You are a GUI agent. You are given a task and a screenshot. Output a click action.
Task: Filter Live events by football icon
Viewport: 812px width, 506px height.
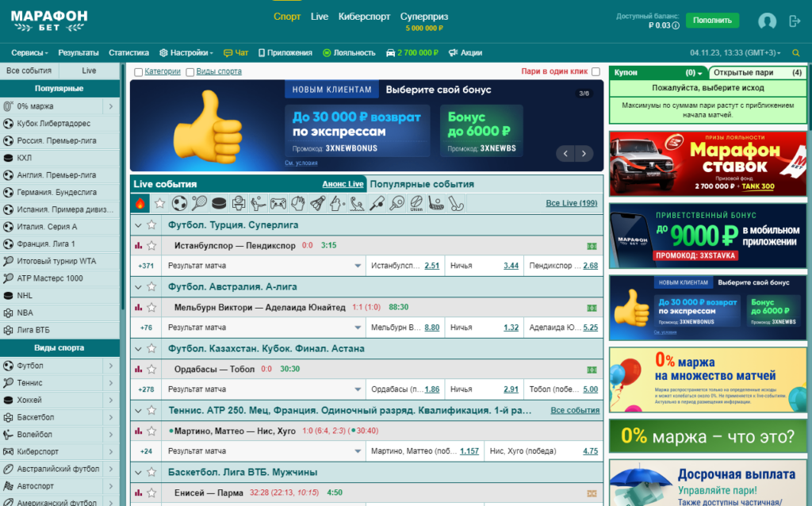tap(179, 204)
